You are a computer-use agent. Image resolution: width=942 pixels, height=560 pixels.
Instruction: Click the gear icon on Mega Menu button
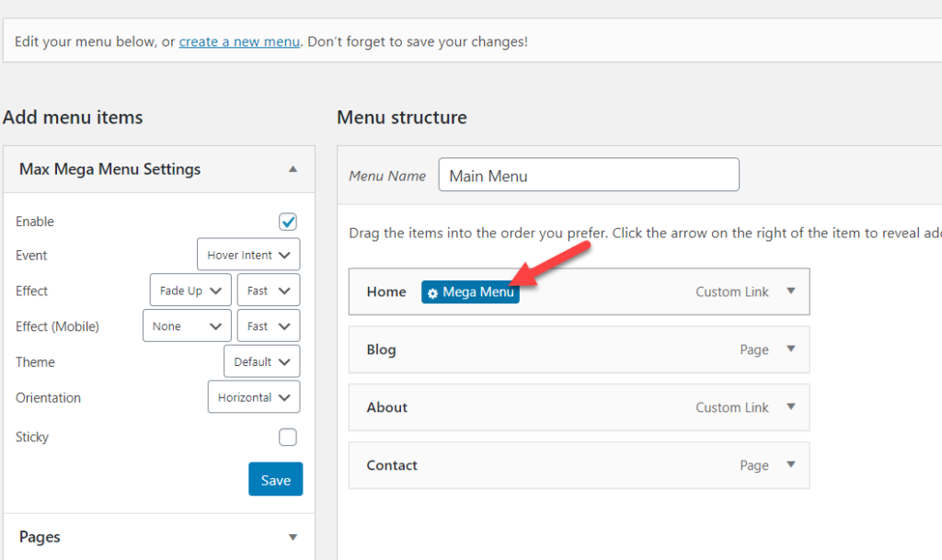pyautogui.click(x=433, y=292)
